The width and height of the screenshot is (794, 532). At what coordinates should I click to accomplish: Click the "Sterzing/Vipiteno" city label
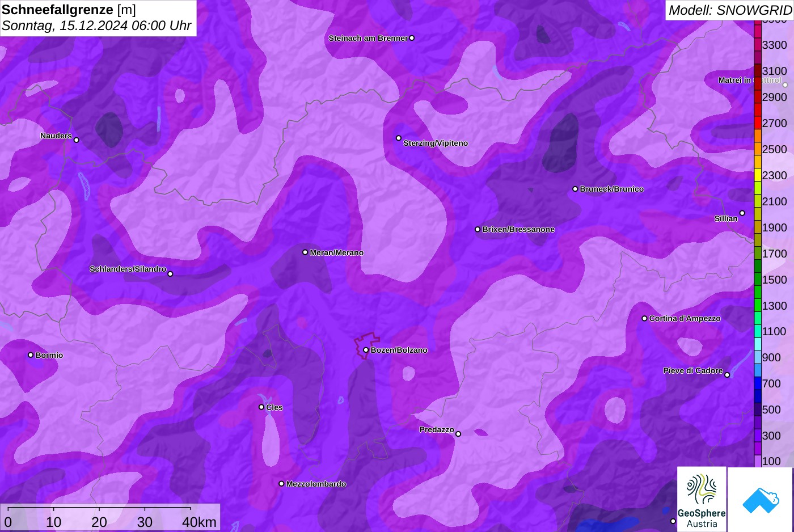pos(436,143)
